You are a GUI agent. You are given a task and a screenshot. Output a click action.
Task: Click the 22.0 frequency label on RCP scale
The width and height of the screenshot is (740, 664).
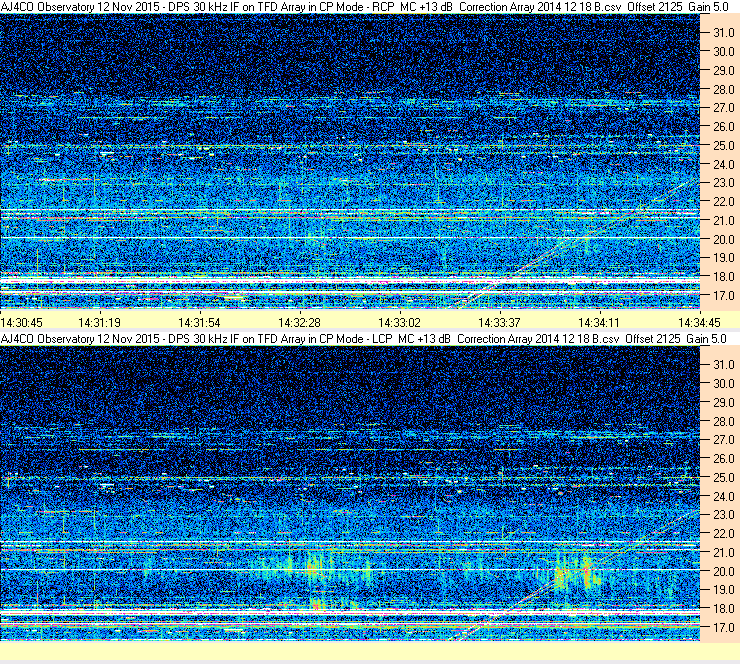point(723,202)
